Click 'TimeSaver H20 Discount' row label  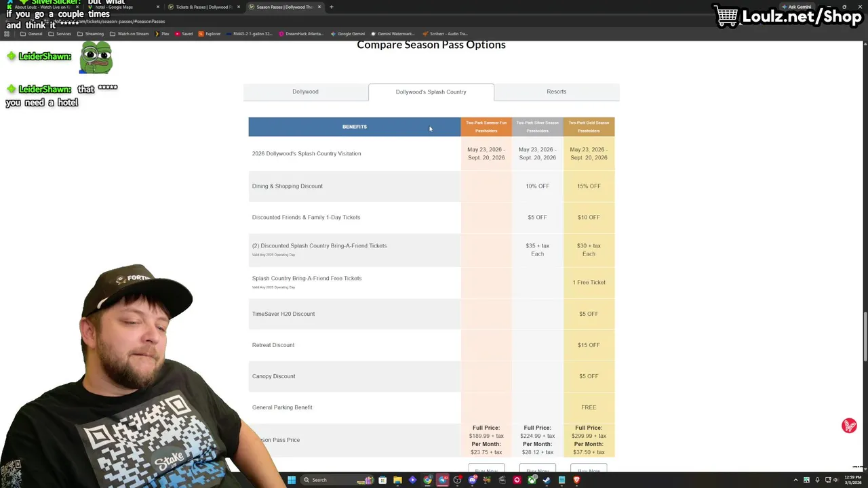pyautogui.click(x=283, y=314)
